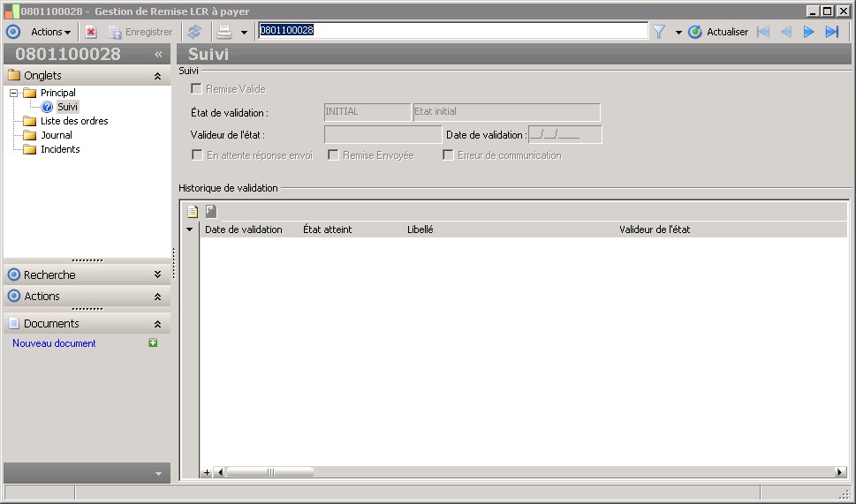
Task: Open the Nouveau document link
Action: tap(54, 343)
